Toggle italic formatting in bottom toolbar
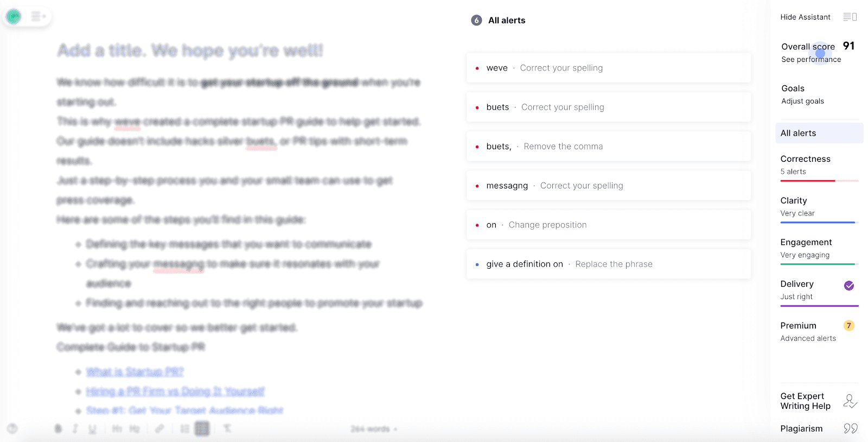The image size is (868, 442). tap(75, 429)
